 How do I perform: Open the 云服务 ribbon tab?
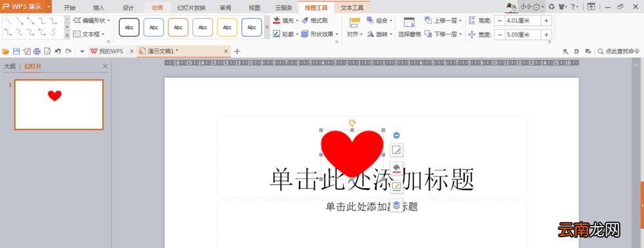[x=284, y=7]
